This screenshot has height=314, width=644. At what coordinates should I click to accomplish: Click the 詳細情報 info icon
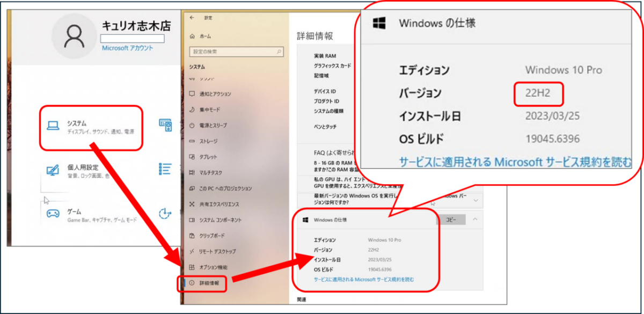click(191, 282)
